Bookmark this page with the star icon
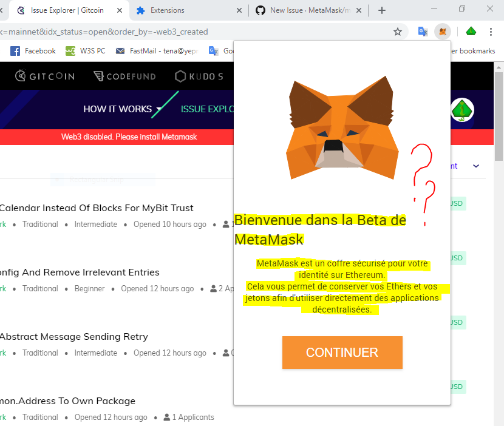This screenshot has height=426, width=504. [398, 32]
